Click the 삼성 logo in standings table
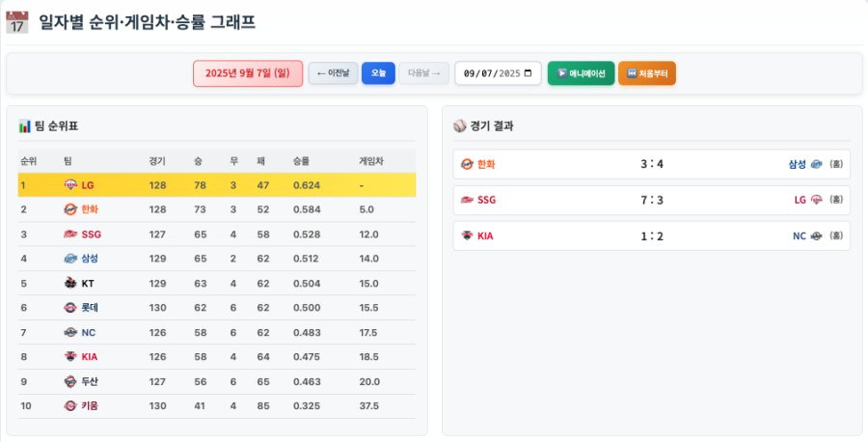 (x=70, y=259)
